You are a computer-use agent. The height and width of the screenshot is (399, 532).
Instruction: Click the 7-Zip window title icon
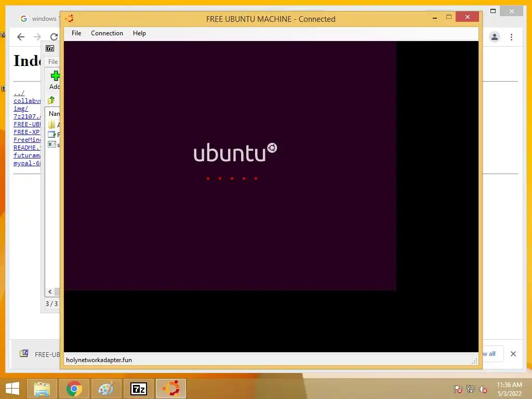(x=50, y=48)
